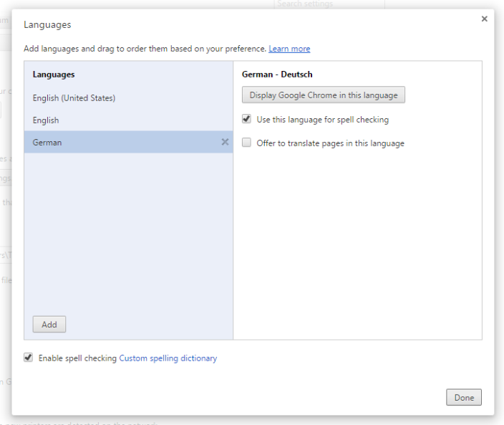Screen dimensions: 504x425
Task: Click the Search settings field behind the dialog
Action: tap(329, 4)
